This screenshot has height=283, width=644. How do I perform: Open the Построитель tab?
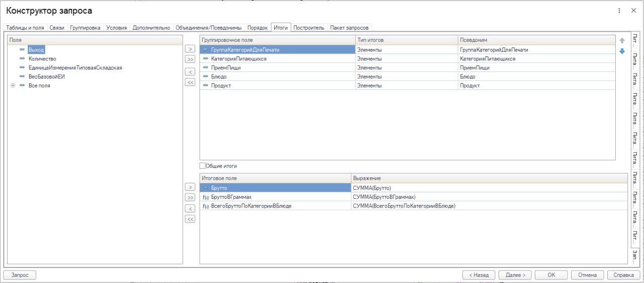tap(309, 28)
